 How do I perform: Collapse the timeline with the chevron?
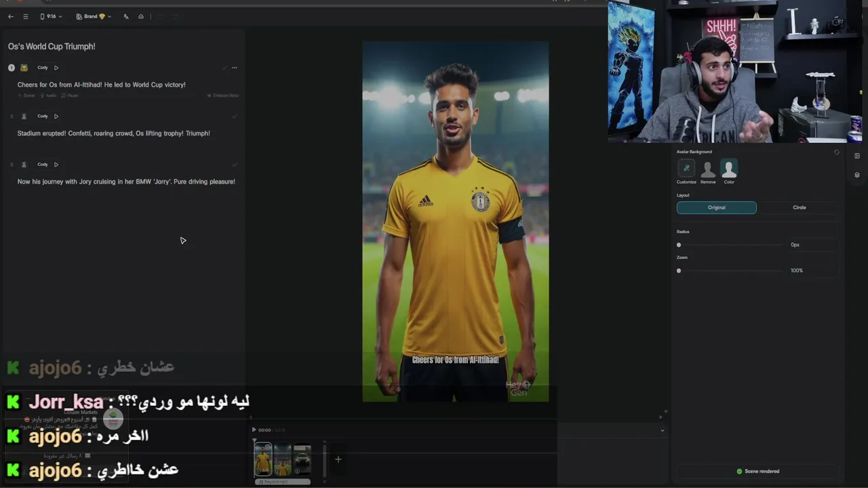coord(663,430)
